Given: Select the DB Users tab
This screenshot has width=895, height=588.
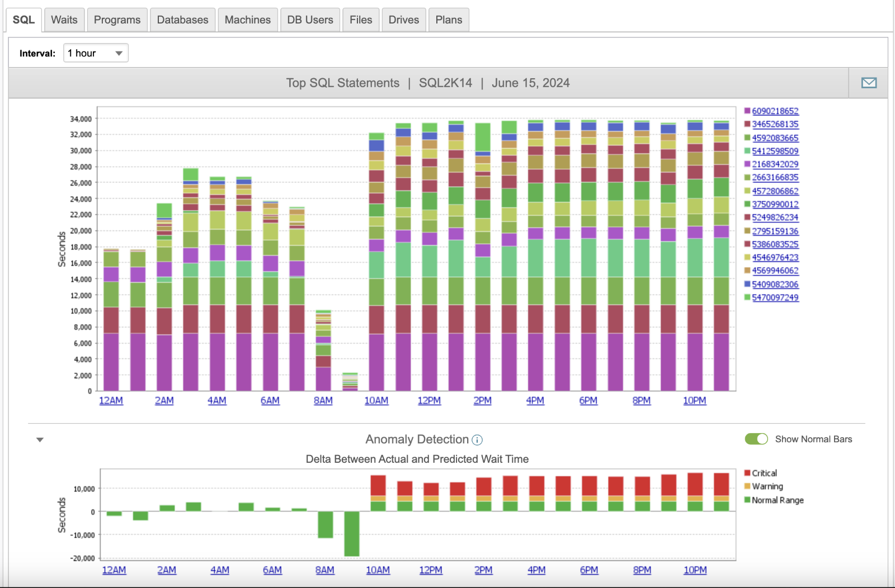Looking at the screenshot, I should (x=310, y=20).
